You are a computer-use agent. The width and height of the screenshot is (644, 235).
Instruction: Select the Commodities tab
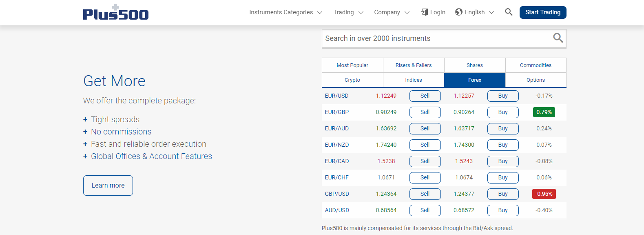tap(536, 65)
